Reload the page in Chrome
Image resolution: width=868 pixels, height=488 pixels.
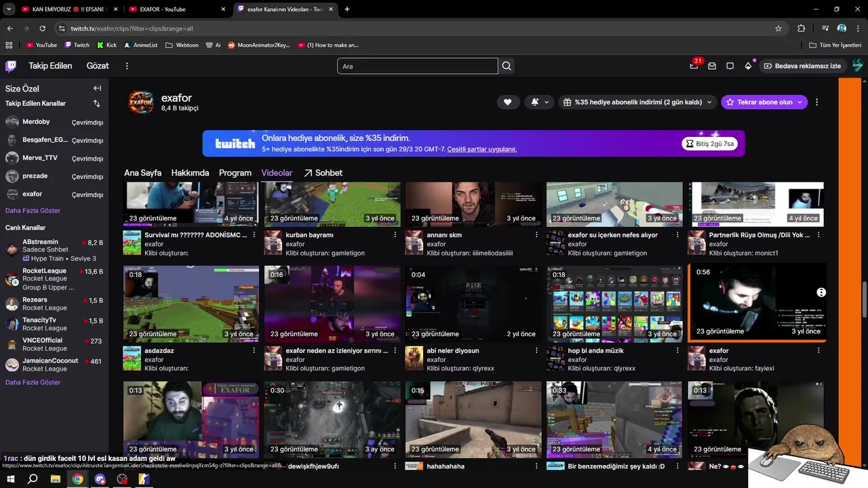click(x=43, y=28)
